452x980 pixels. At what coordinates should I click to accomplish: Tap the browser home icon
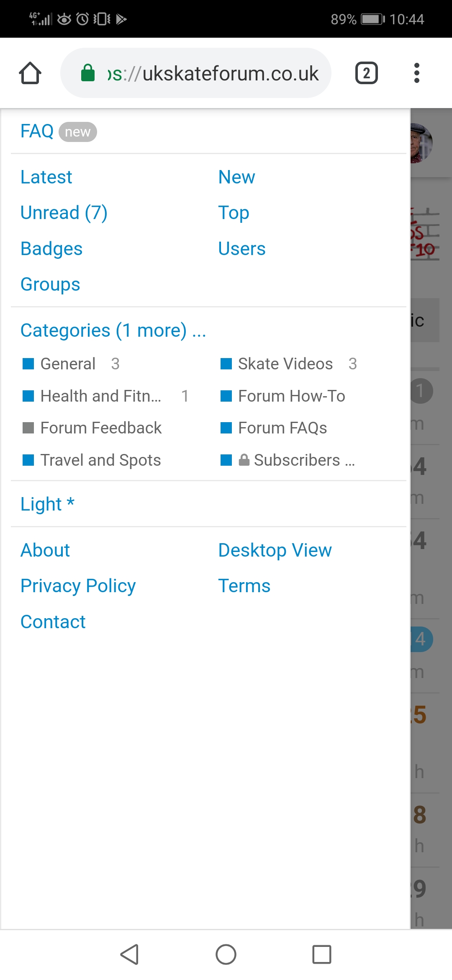pyautogui.click(x=30, y=73)
